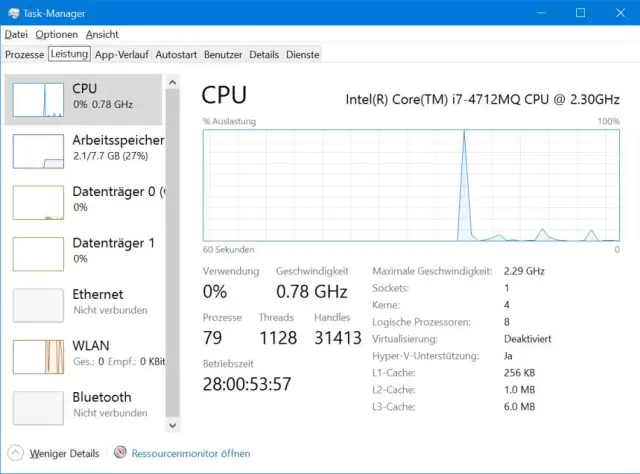The image size is (640, 474).
Task: Collapse view with Weniger Details chevron
Action: (x=15, y=453)
